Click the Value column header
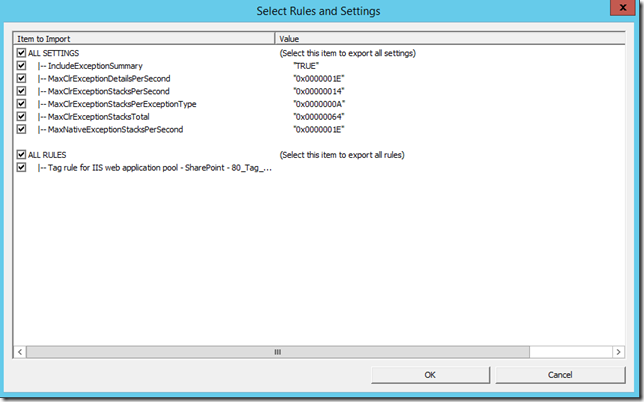This screenshot has height=402, width=644. tap(452, 38)
